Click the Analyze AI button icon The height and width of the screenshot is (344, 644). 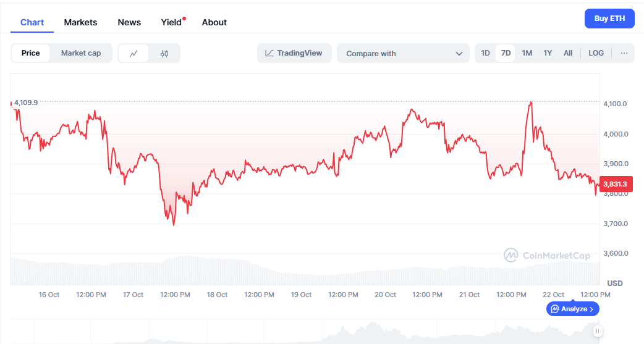[555, 309]
